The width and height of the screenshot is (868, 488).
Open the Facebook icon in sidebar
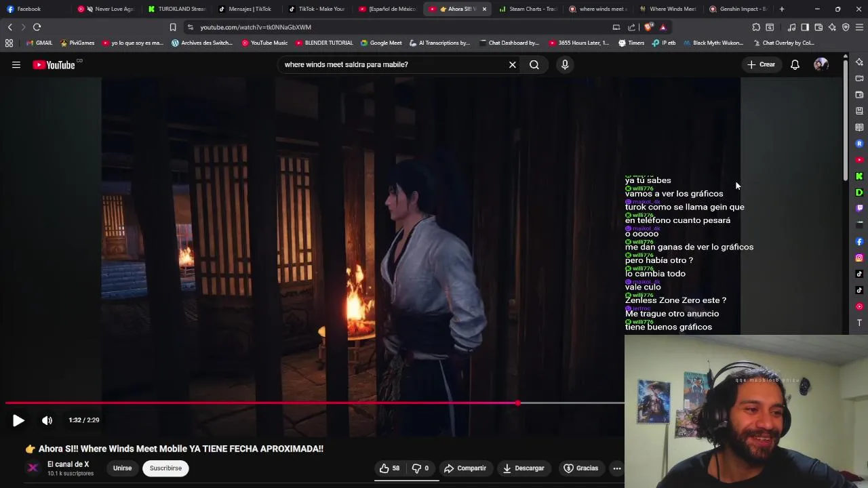pos(859,241)
